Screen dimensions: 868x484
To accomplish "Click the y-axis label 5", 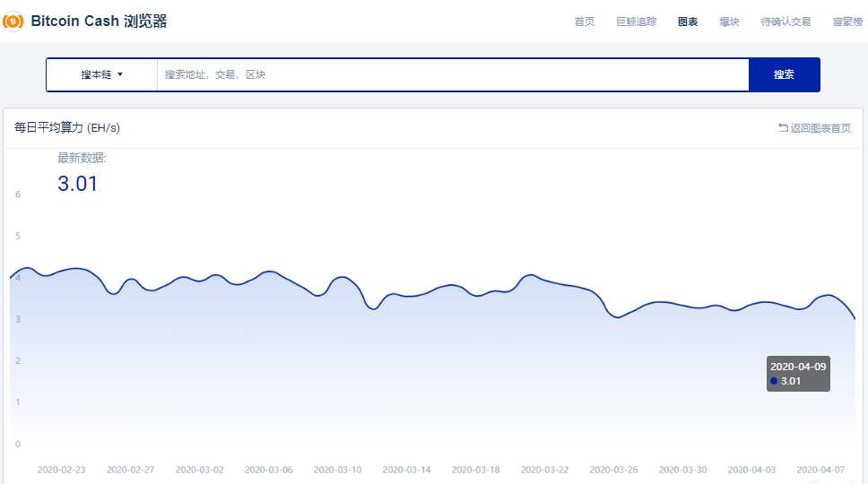I will 18,237.
